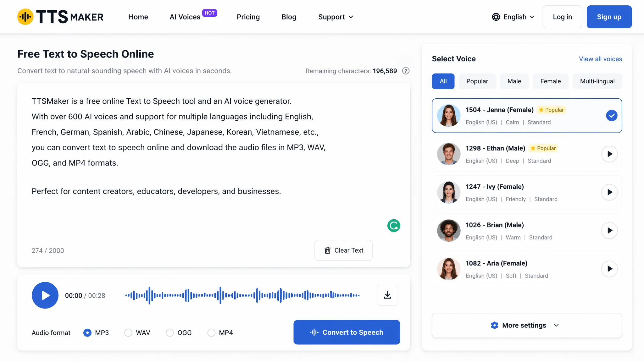Open the Support dropdown menu
This screenshot has width=644, height=362.
[x=336, y=17]
